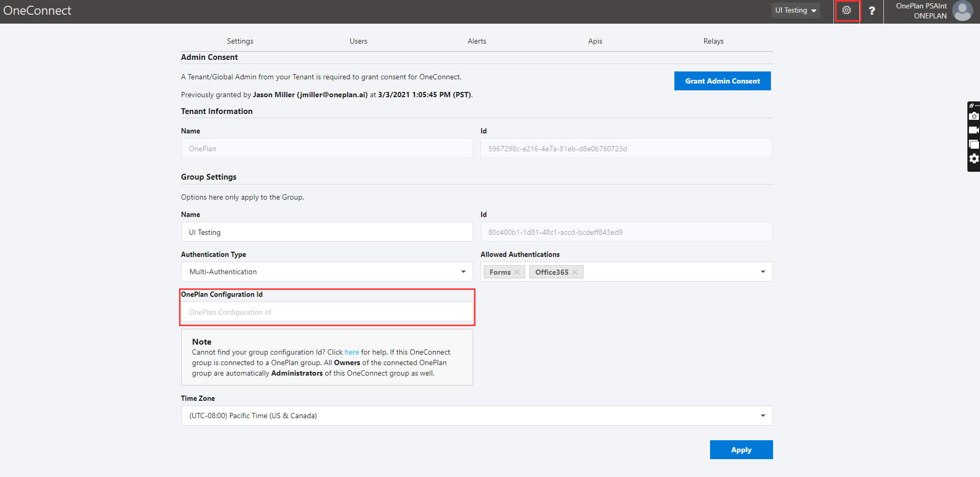Open the side panel gear settings icon

click(x=974, y=158)
